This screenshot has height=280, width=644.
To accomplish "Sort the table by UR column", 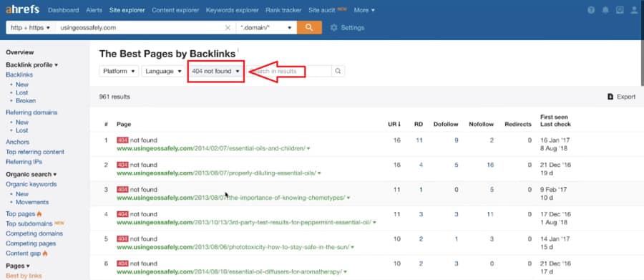I will (x=394, y=124).
